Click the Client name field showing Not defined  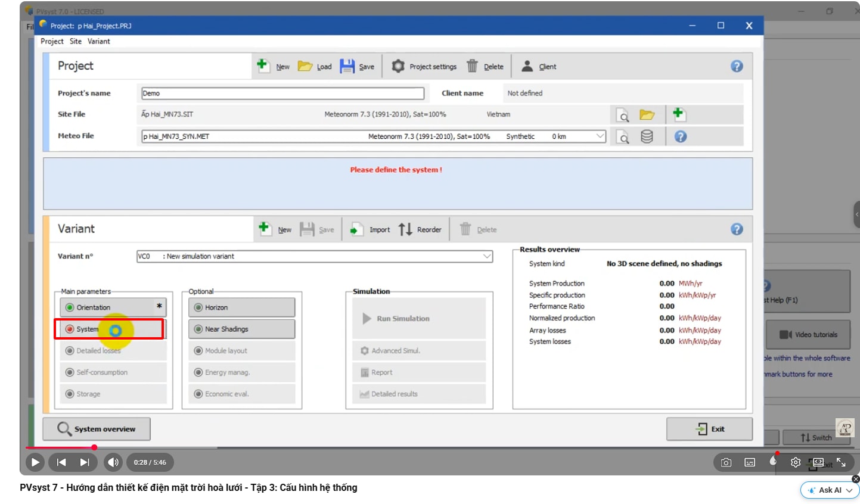coord(624,94)
